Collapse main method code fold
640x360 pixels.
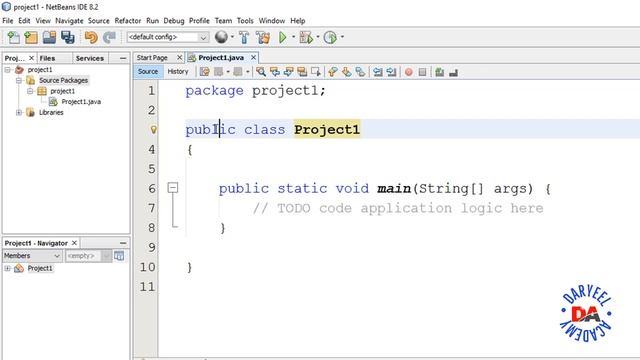(x=173, y=188)
